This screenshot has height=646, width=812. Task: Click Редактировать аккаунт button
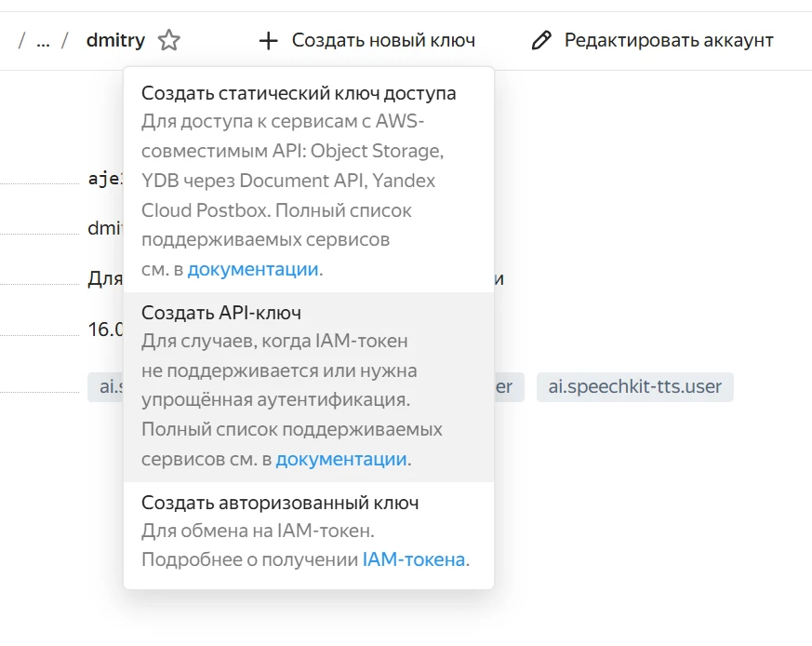pyautogui.click(x=652, y=40)
